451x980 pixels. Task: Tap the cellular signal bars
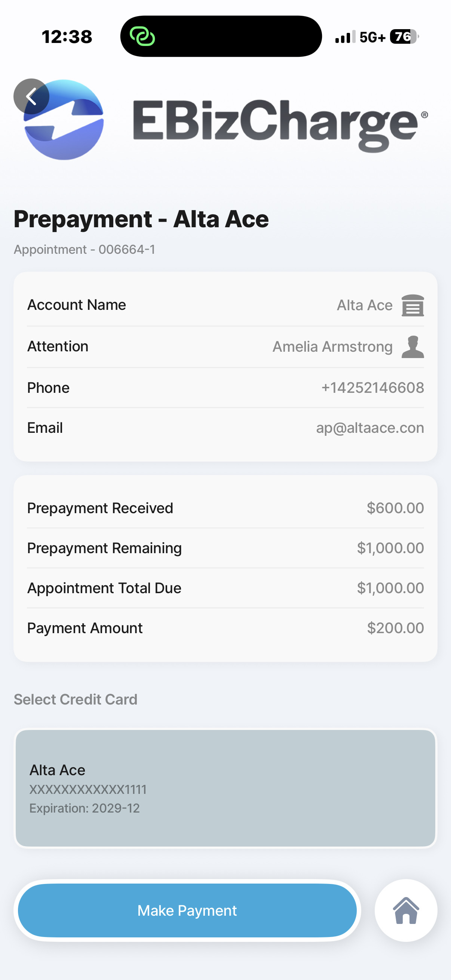click(345, 37)
